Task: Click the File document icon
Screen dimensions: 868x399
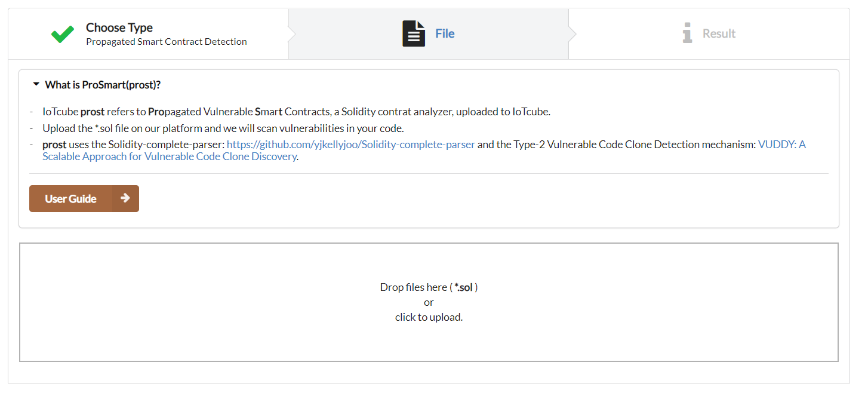Action: [x=414, y=33]
